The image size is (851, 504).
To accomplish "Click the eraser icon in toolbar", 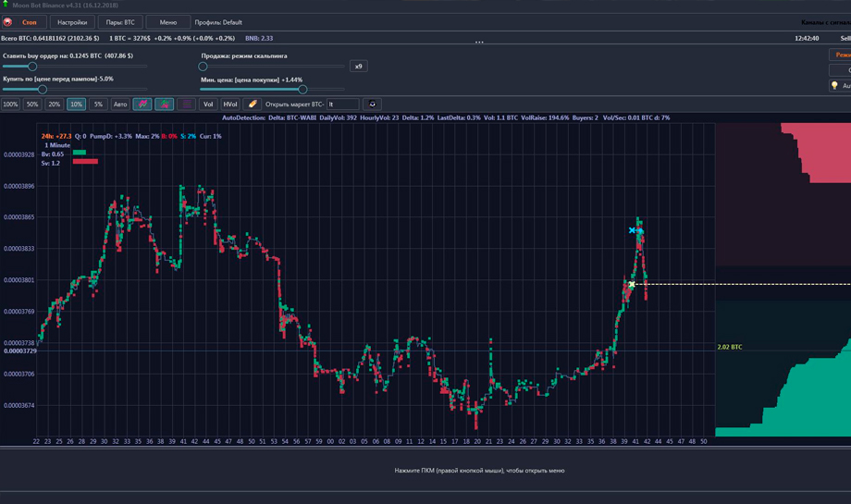I will point(253,104).
